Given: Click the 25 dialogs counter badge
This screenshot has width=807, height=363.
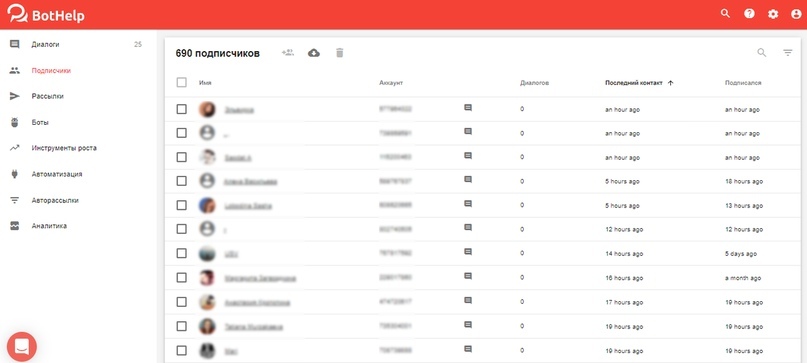Looking at the screenshot, I should [137, 44].
